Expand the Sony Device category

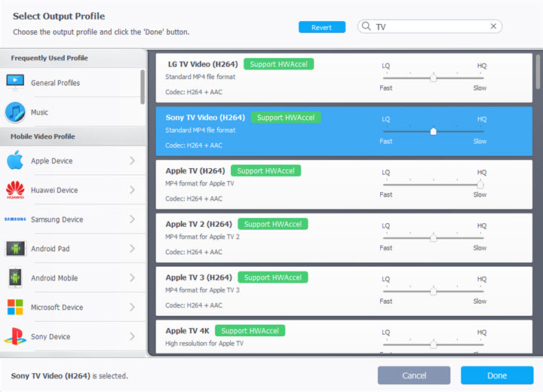tap(132, 336)
